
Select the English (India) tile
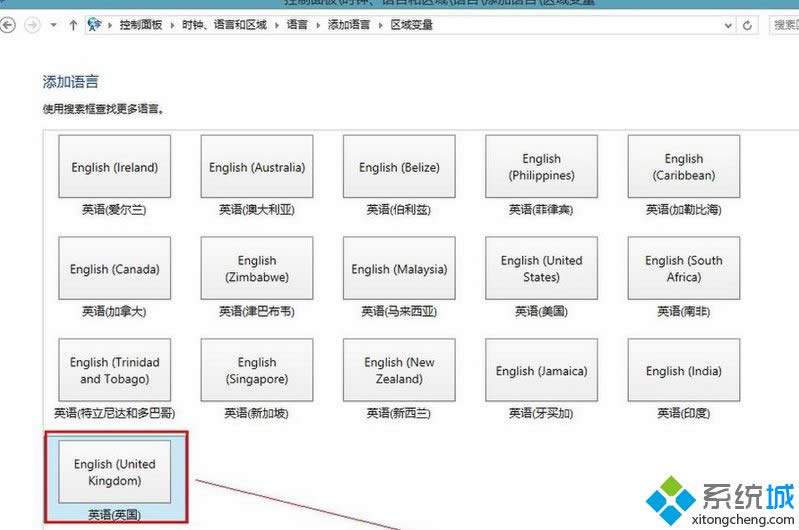[x=684, y=371]
